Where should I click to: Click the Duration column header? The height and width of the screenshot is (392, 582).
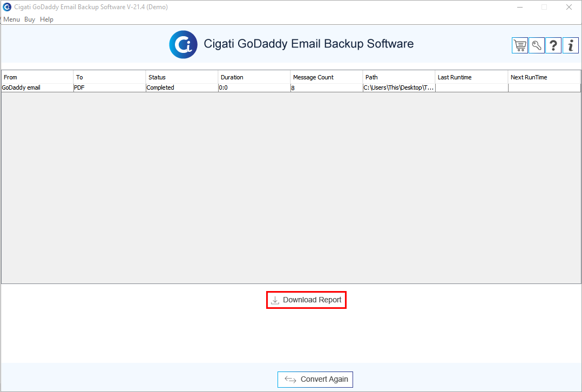tap(254, 77)
